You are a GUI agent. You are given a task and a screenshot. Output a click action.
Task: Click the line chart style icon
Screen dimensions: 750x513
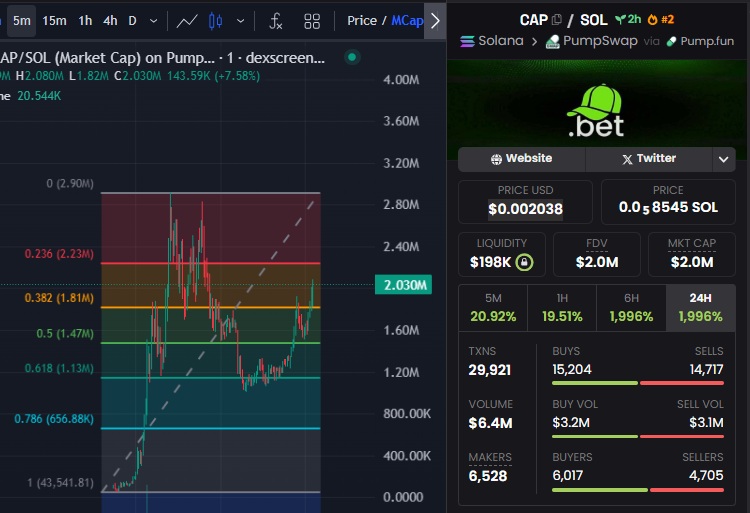coord(187,21)
